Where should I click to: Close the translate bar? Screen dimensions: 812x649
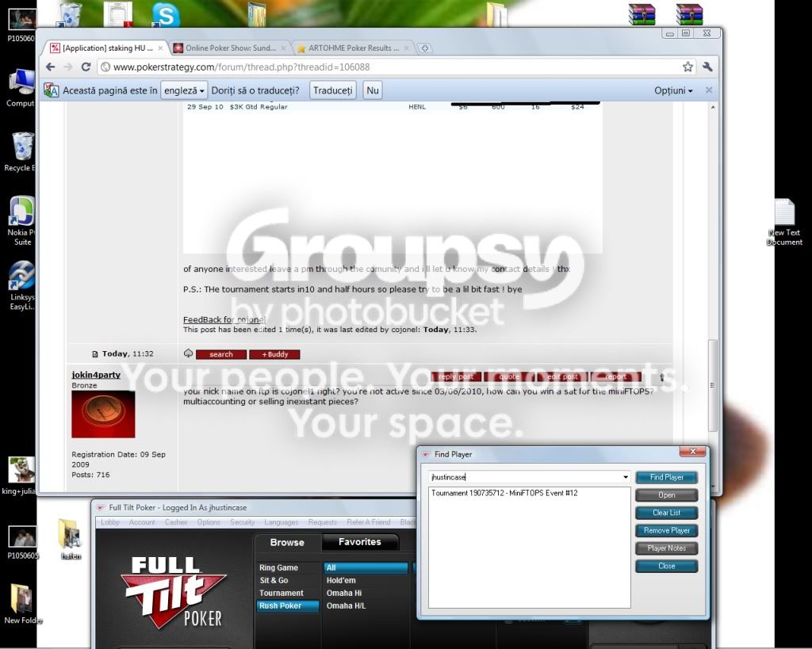click(709, 90)
